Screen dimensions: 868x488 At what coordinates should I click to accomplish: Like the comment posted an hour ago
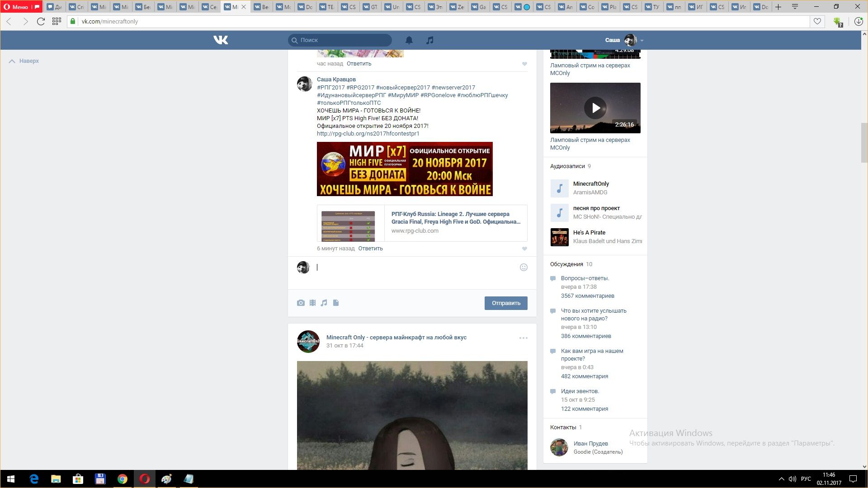[524, 64]
